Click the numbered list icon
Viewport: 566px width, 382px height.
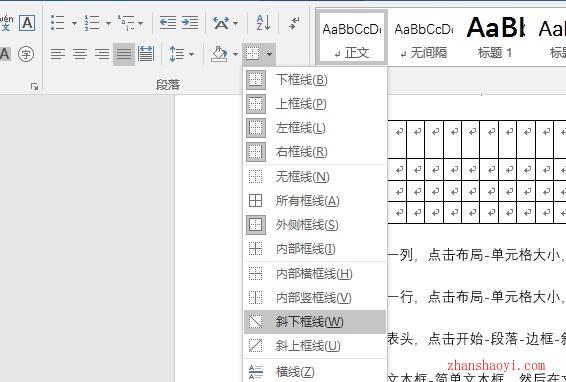point(92,23)
